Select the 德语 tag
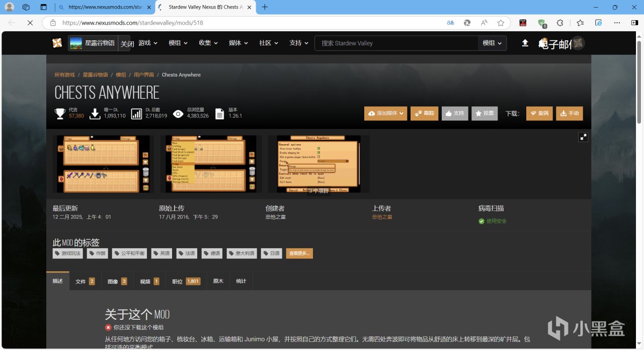Viewport: 644px width, 350px height. pyautogui.click(x=212, y=253)
